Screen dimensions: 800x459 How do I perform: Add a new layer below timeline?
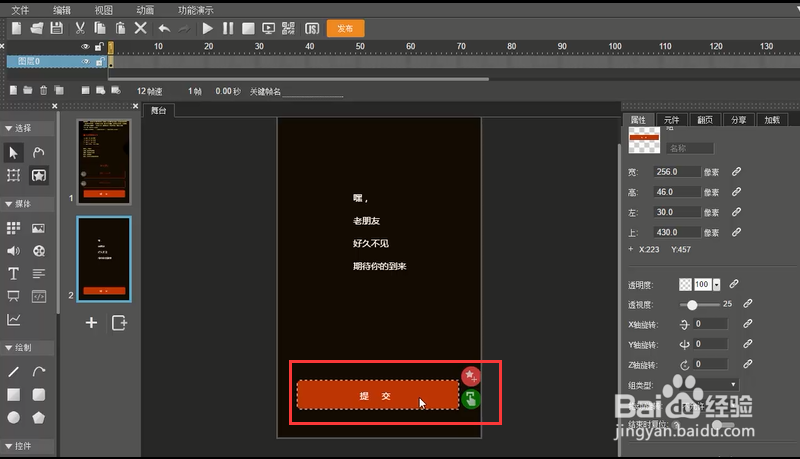(x=13, y=90)
